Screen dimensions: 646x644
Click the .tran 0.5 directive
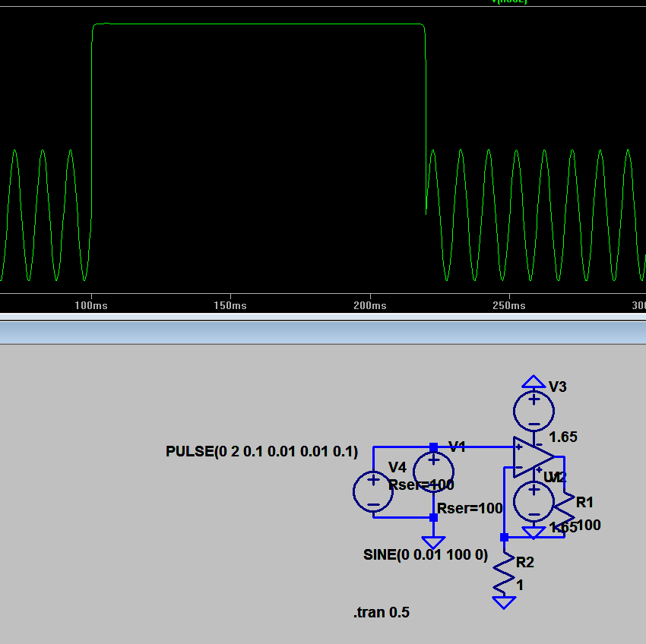point(382,612)
